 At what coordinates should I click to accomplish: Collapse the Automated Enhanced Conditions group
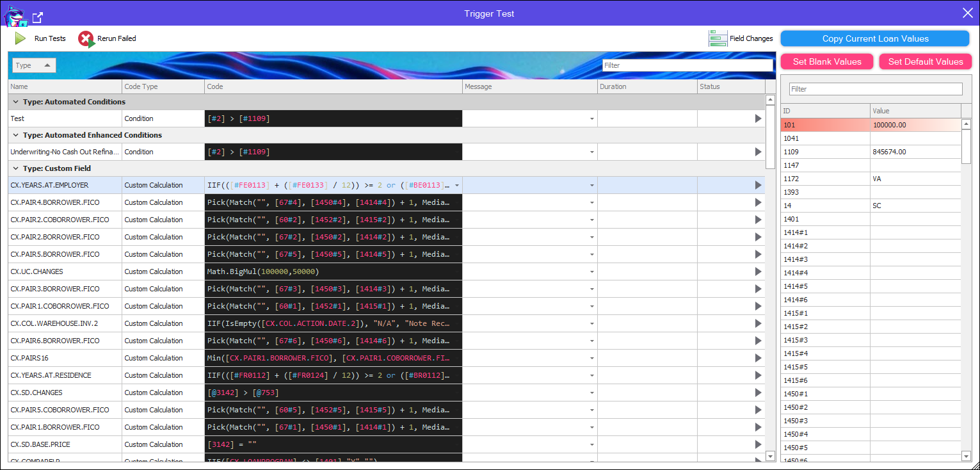coord(15,135)
